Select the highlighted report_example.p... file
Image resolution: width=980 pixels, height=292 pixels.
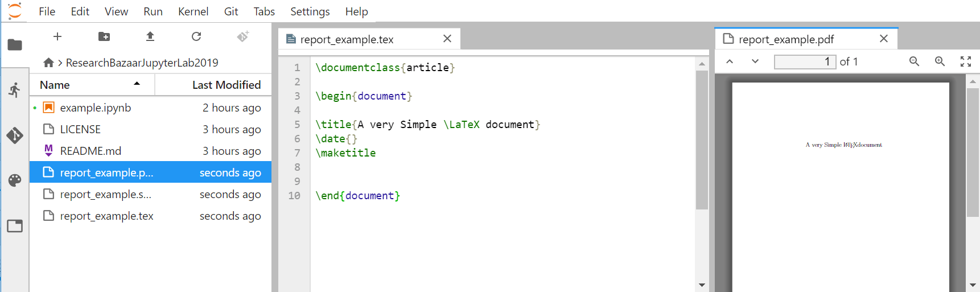click(x=150, y=172)
